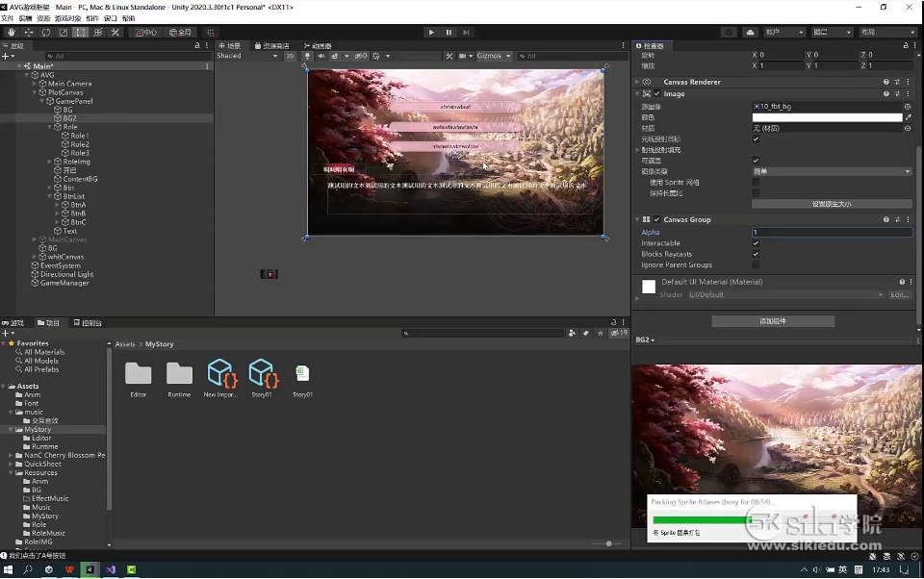Open the UI/Default shader dropdown
Image resolution: width=924 pixels, height=579 pixels.
click(x=786, y=294)
